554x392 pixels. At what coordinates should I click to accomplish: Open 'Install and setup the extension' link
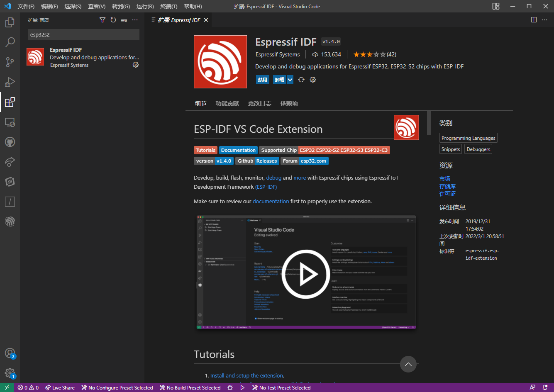(x=247, y=375)
